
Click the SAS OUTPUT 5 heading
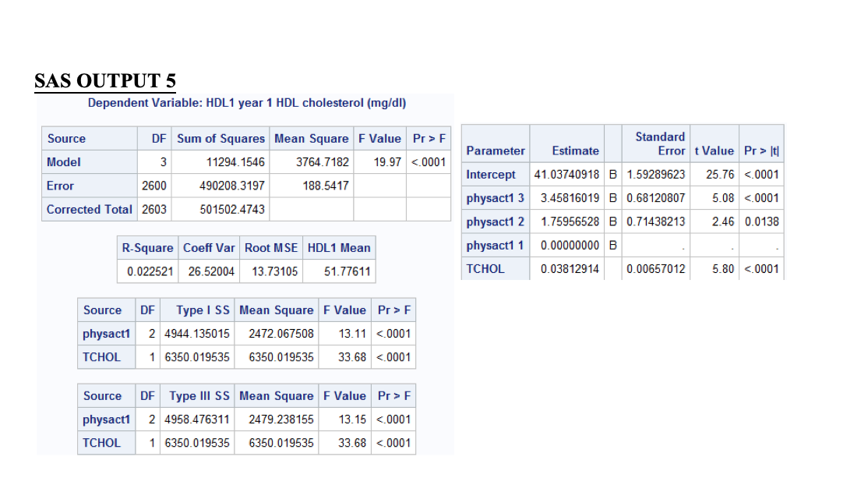pos(104,81)
